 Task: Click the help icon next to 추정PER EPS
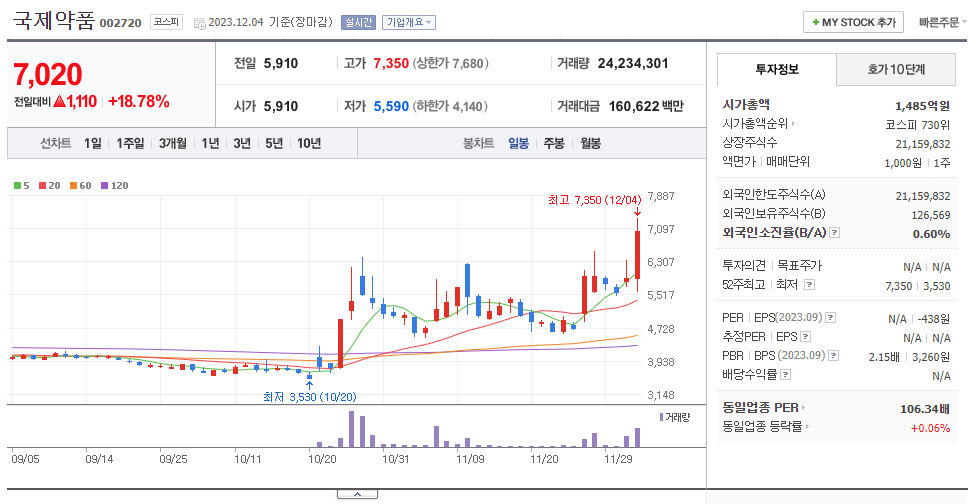pyautogui.click(x=806, y=337)
